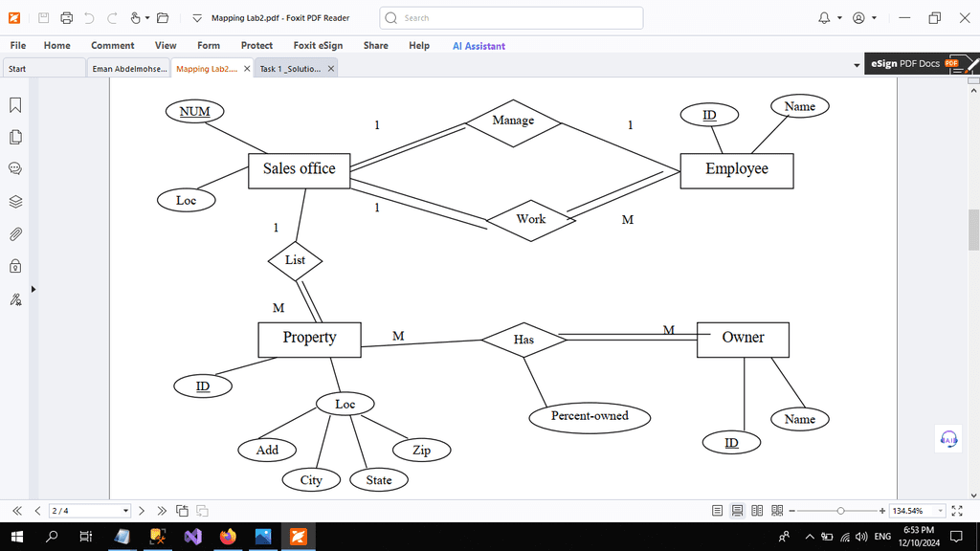The image size is (980, 551).
Task: Close the Mapping Lab2 document tab
Action: (247, 69)
